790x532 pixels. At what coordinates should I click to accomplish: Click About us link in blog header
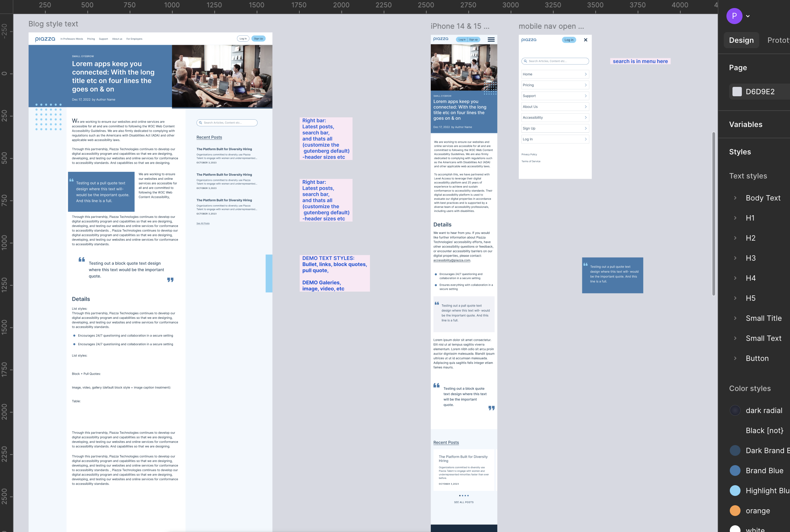point(117,39)
